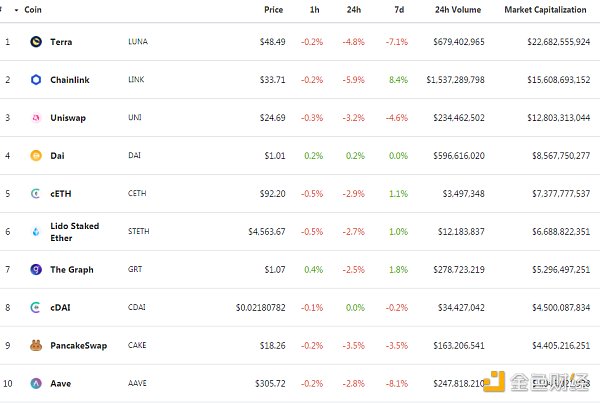Open the PancakeSwap name link
The width and height of the screenshot is (600, 403).
pos(78,345)
